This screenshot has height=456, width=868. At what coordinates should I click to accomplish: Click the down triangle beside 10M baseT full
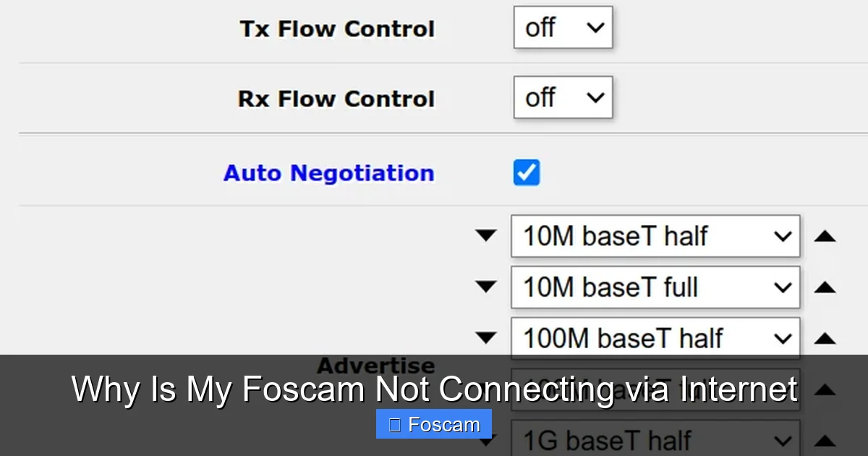486,286
